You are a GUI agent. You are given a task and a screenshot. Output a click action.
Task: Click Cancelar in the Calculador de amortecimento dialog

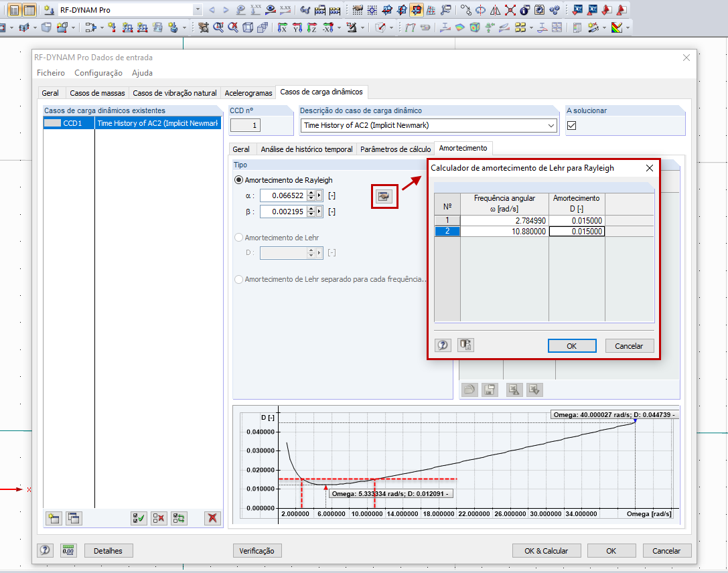tap(629, 345)
